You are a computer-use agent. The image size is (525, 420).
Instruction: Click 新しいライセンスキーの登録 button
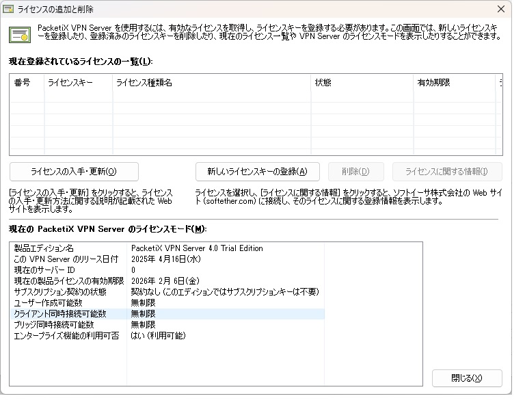click(258, 172)
